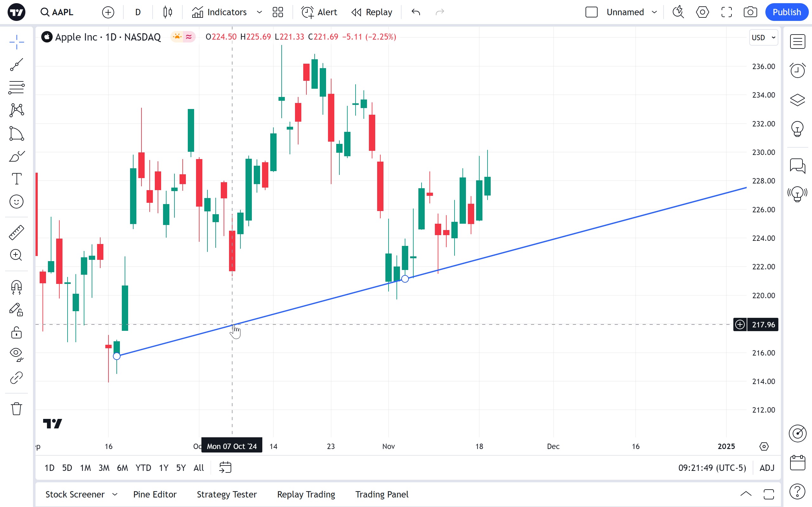The width and height of the screenshot is (812, 507).
Task: Take a chart snapshot with camera icon
Action: [x=750, y=12]
